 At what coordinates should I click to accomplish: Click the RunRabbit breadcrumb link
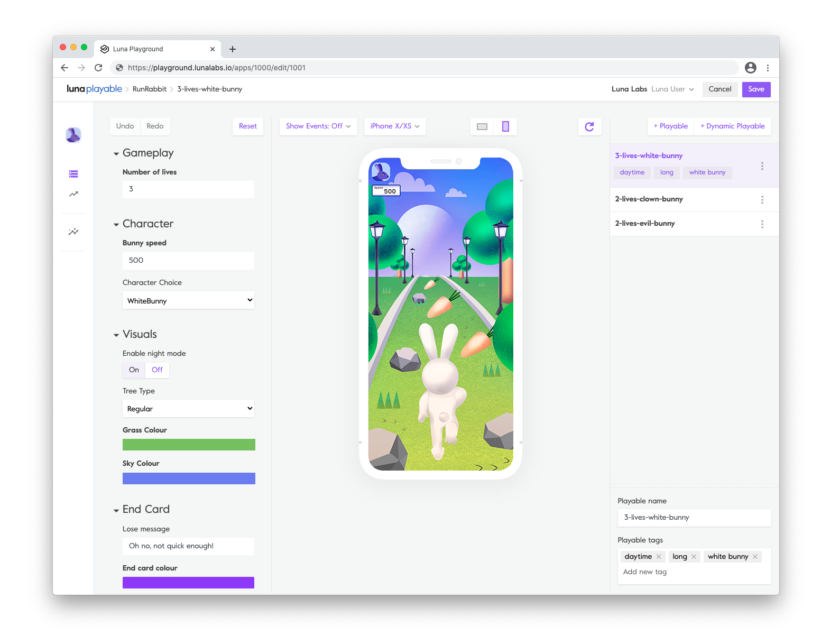click(149, 89)
